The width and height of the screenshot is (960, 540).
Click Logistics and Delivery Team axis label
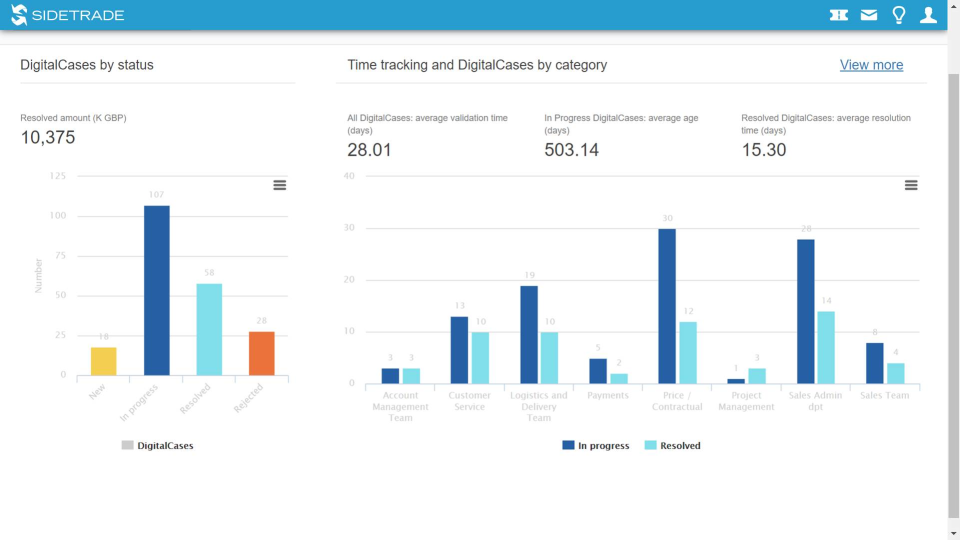tap(539, 407)
